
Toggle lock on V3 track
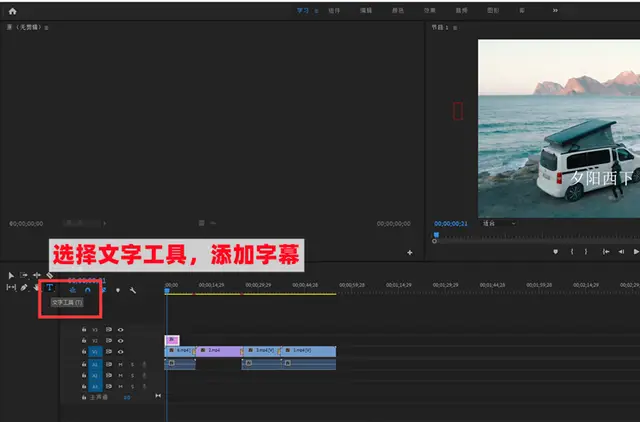coord(84,329)
